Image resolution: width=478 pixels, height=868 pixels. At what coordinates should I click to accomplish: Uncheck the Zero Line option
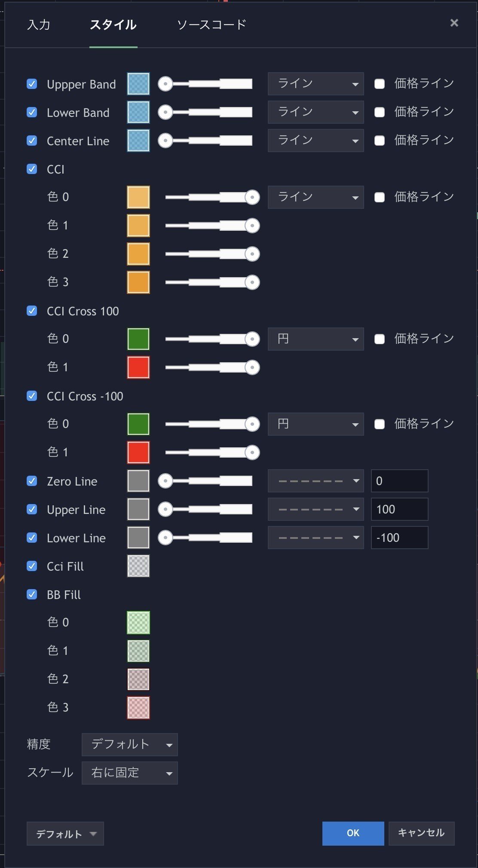pyautogui.click(x=31, y=481)
